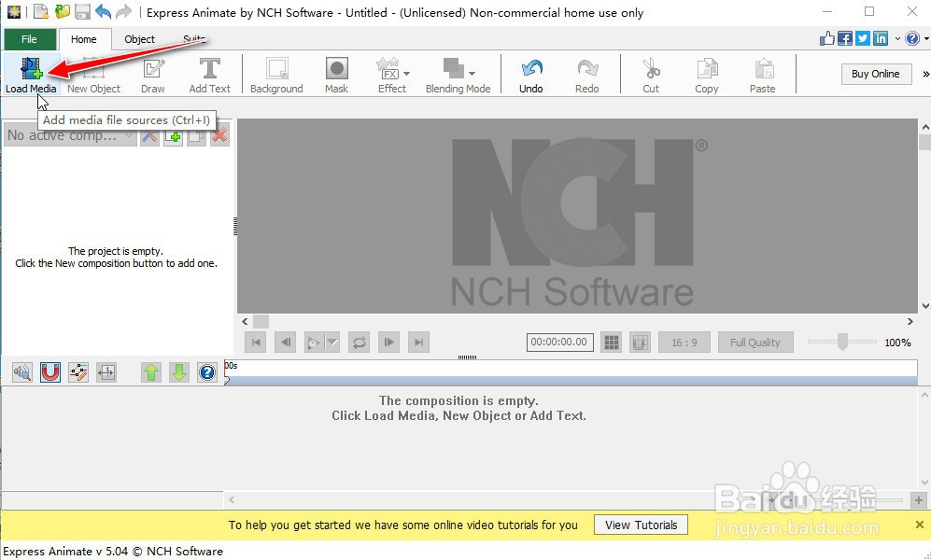Toggle audio scrubbing speaker icon
This screenshot has width=931, height=560.
click(x=22, y=372)
